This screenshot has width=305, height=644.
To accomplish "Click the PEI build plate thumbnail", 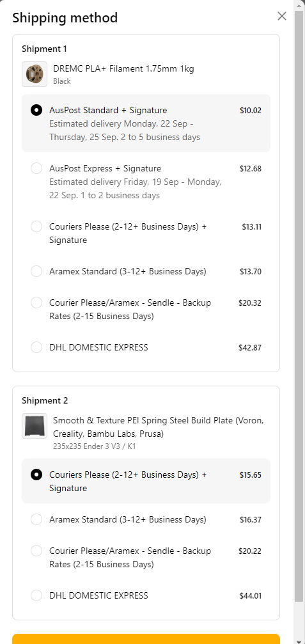I will [35, 426].
